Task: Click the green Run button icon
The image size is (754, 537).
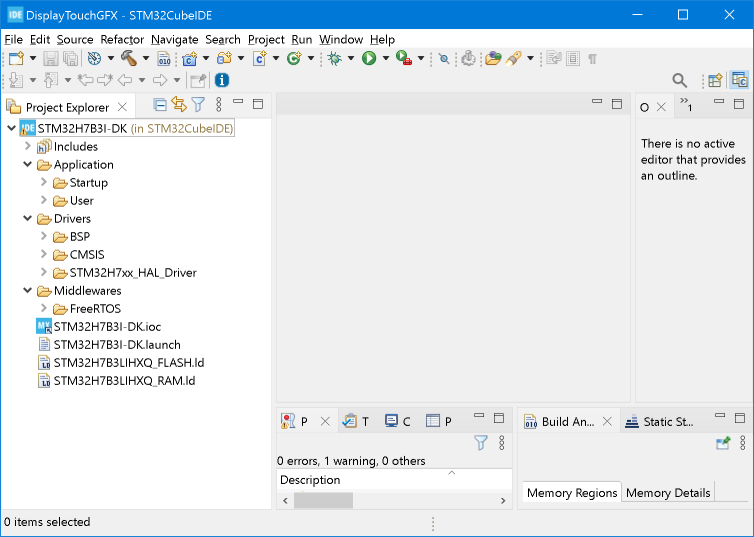Action: (369, 59)
